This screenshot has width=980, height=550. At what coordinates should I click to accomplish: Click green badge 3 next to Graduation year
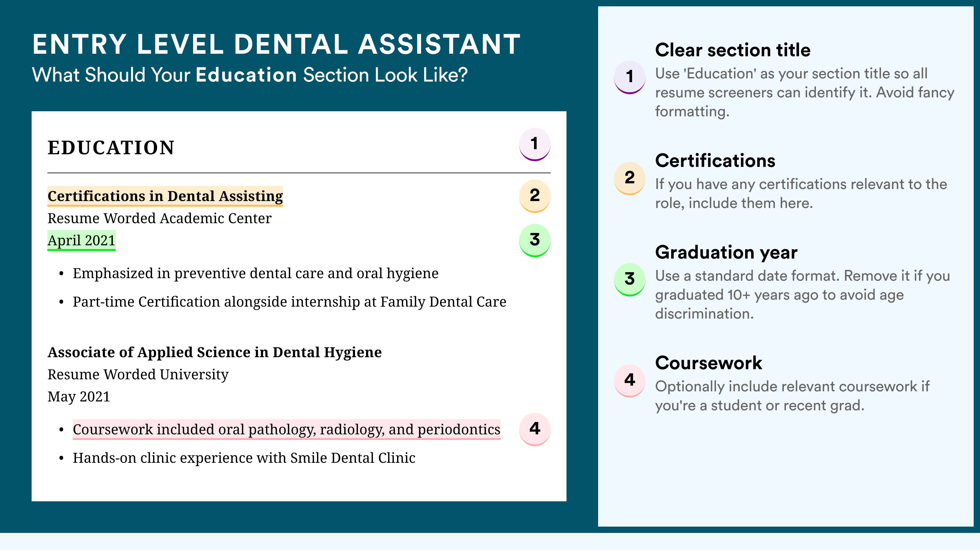point(630,279)
